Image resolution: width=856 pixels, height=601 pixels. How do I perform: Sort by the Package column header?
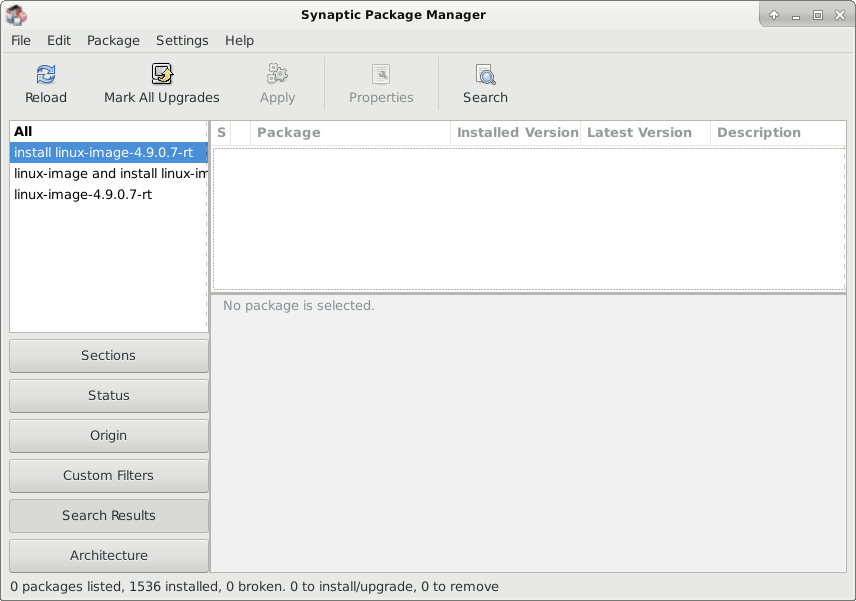click(x=350, y=133)
